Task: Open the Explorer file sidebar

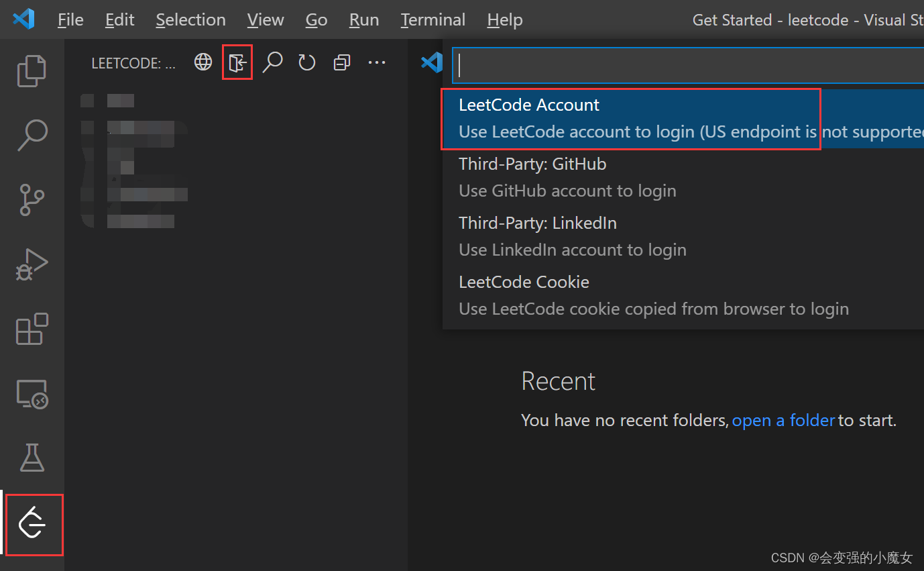Action: point(32,70)
